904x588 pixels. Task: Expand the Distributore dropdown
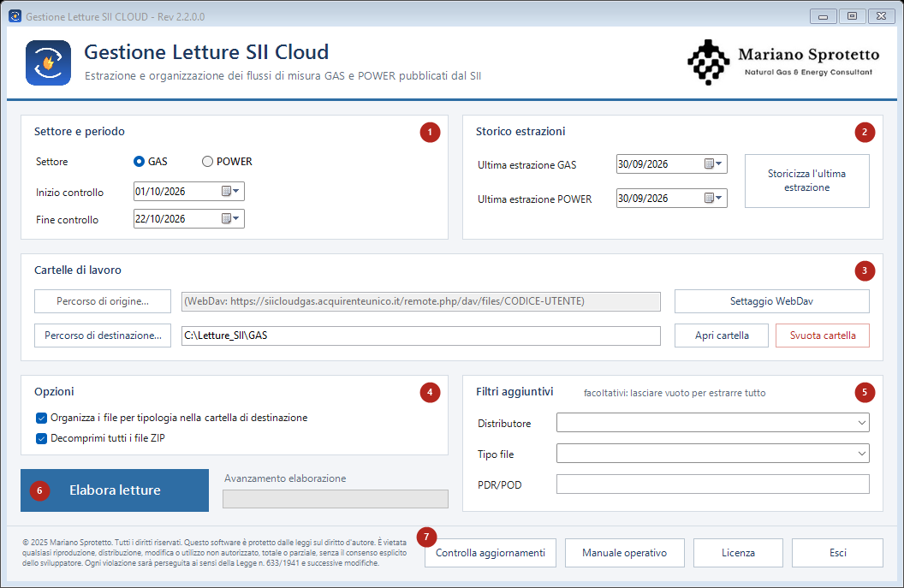[862, 423]
